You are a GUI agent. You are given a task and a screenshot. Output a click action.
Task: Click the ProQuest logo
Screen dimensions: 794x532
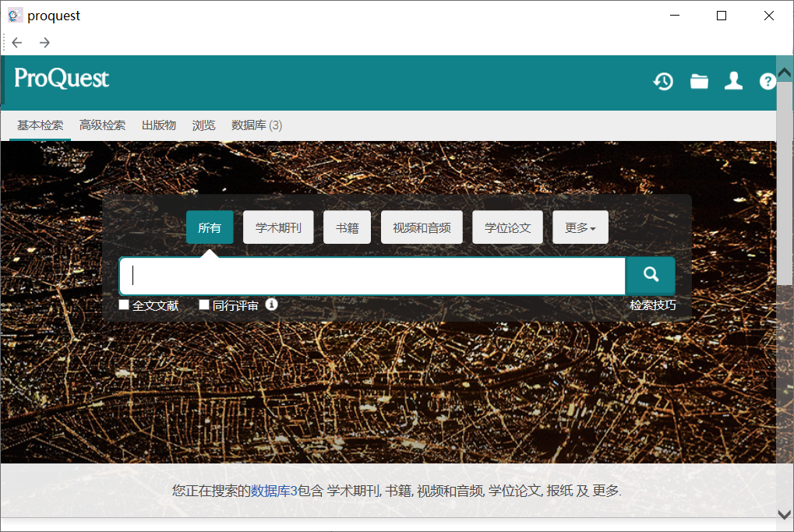pyautogui.click(x=62, y=79)
